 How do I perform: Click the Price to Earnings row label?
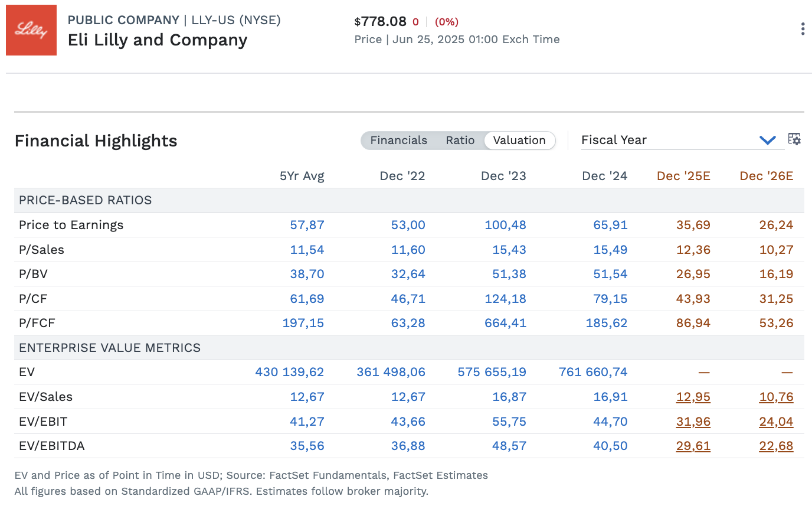(71, 225)
